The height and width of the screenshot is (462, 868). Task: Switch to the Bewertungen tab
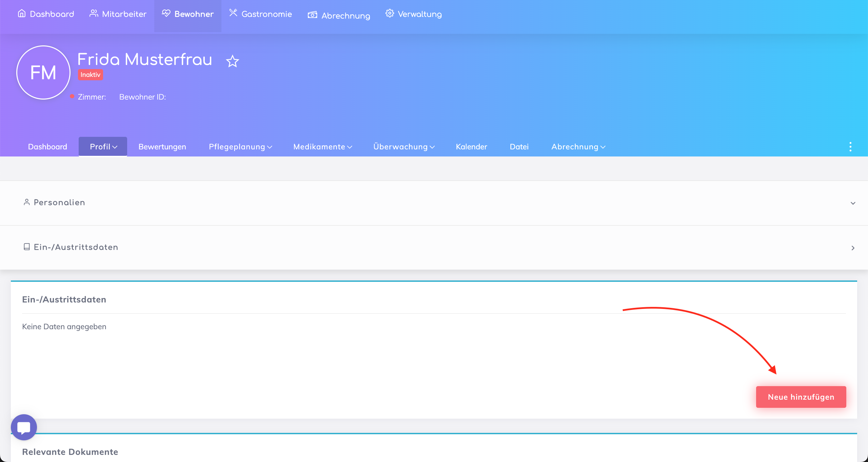[162, 147]
